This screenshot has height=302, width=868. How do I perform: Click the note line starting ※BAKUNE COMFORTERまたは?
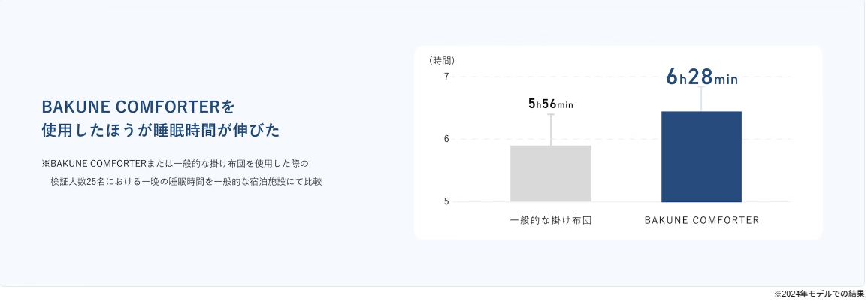tap(175, 163)
